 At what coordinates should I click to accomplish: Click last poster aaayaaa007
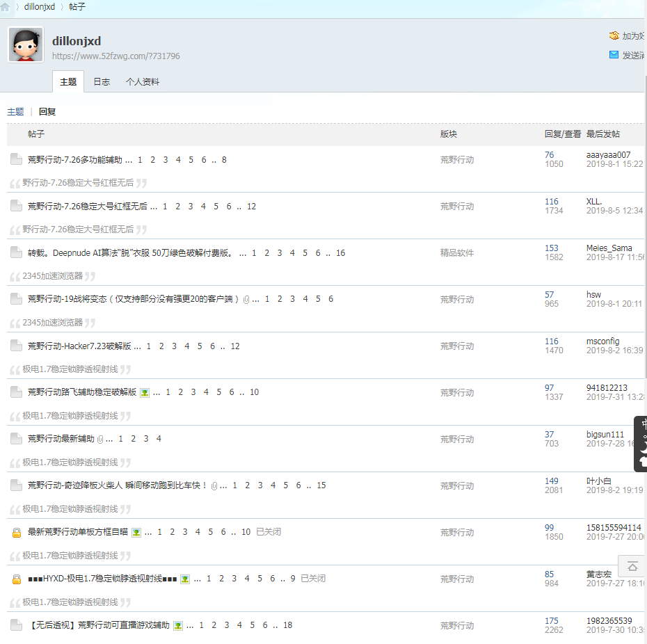pos(608,154)
